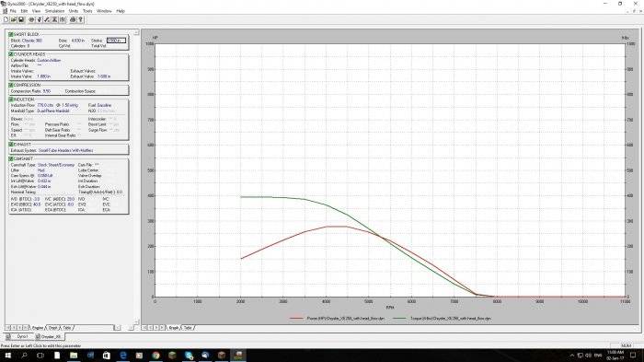Create a new simulation with the New icon
The width and height of the screenshot is (644, 362).
pos(6,19)
